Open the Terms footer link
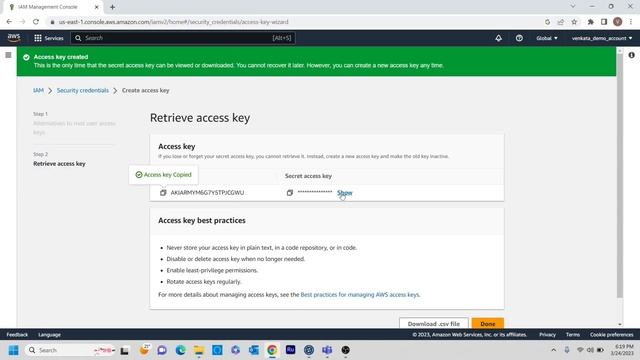 (573, 335)
